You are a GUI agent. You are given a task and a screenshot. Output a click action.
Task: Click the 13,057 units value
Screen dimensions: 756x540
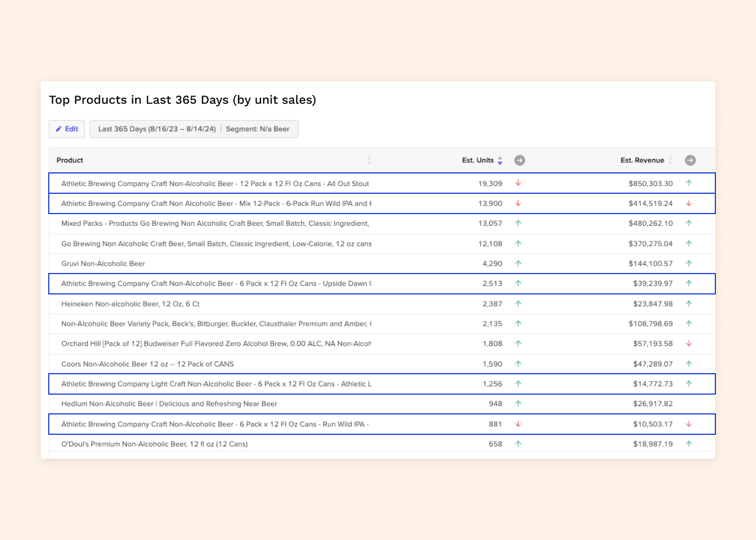[x=490, y=223]
